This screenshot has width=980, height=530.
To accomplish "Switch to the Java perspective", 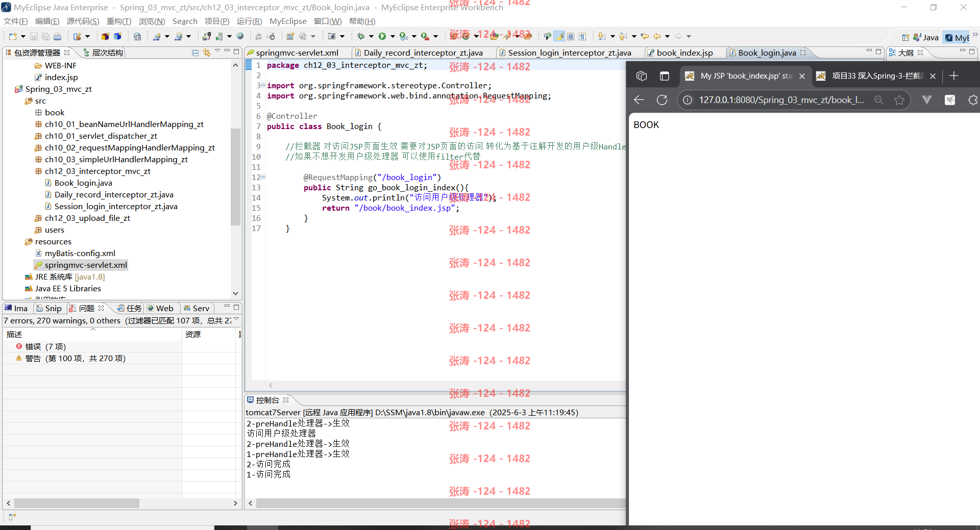I will click(x=926, y=37).
